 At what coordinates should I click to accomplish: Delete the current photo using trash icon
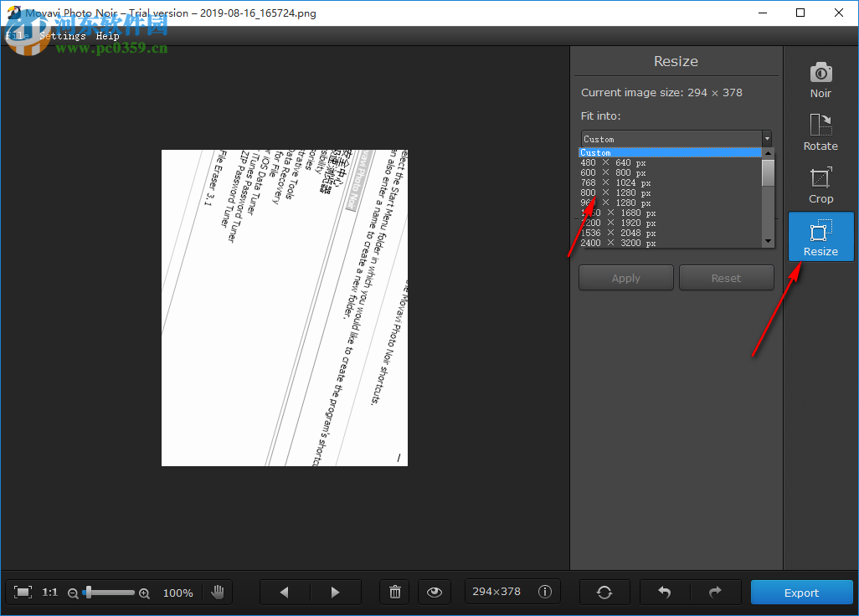[394, 592]
